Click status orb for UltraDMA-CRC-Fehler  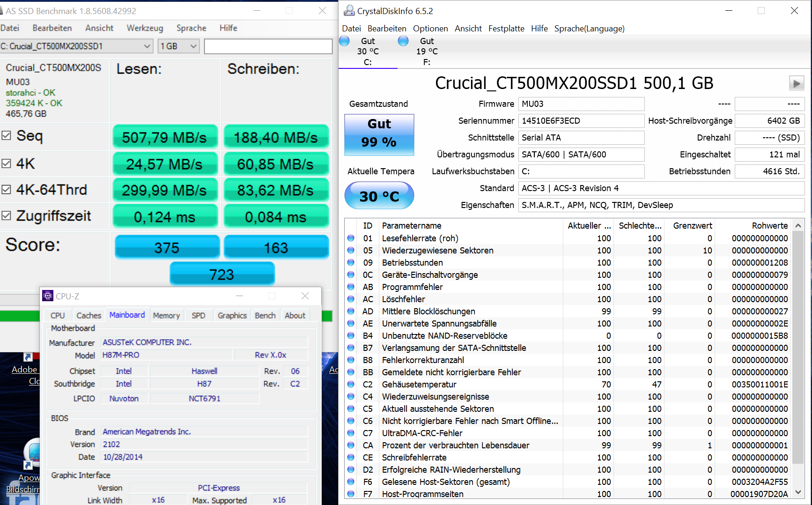(x=351, y=433)
